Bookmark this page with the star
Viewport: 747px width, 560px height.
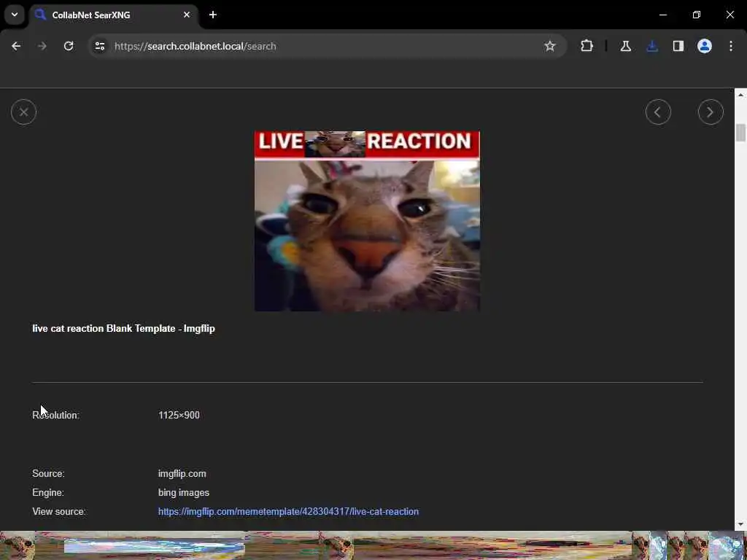tap(550, 46)
